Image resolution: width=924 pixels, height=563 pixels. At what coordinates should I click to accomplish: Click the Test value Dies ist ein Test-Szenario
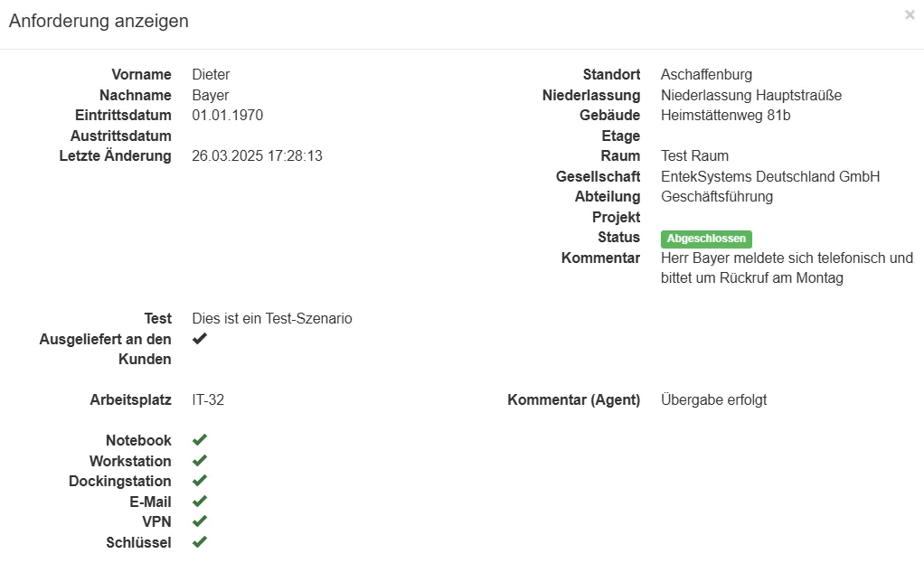click(x=272, y=318)
